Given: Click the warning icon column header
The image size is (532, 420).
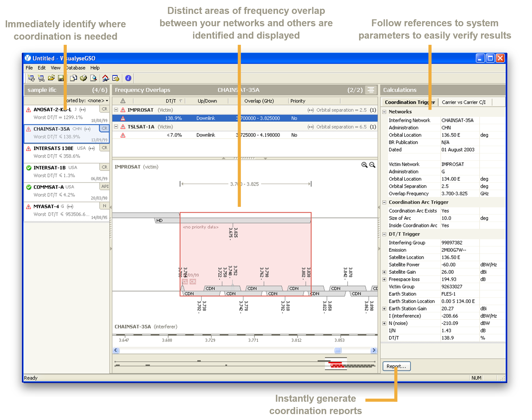Looking at the screenshot, I should 123,101.
